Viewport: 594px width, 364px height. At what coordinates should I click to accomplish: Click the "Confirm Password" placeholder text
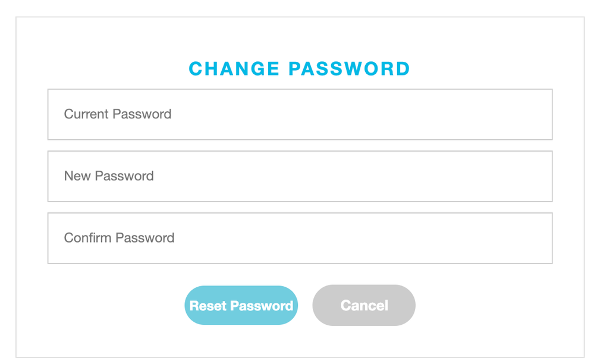[x=119, y=238]
